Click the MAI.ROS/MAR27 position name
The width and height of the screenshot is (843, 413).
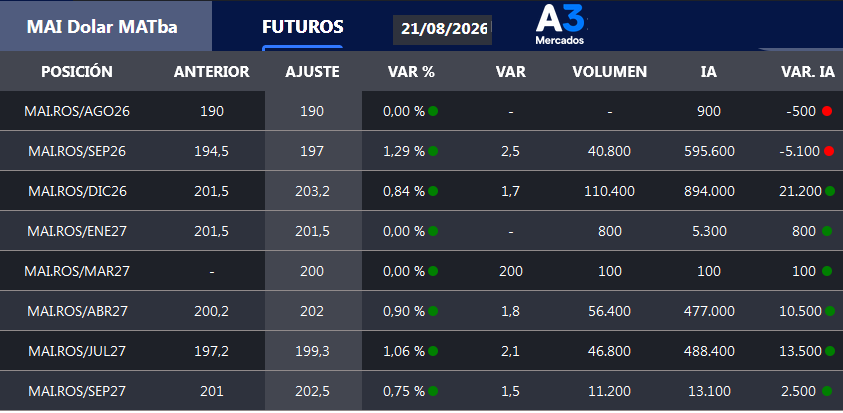(x=77, y=271)
